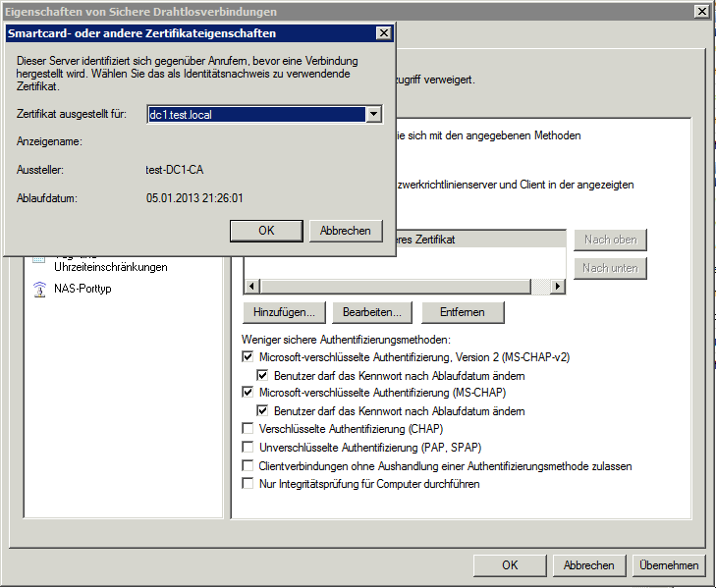Close the Eigenschaften von Sichere Drahtlosverbindungen window
This screenshot has width=716, height=588.
(701, 12)
